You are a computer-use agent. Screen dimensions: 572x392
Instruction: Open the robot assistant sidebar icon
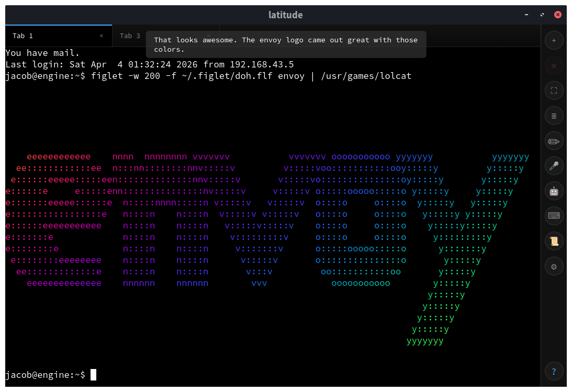(x=553, y=191)
